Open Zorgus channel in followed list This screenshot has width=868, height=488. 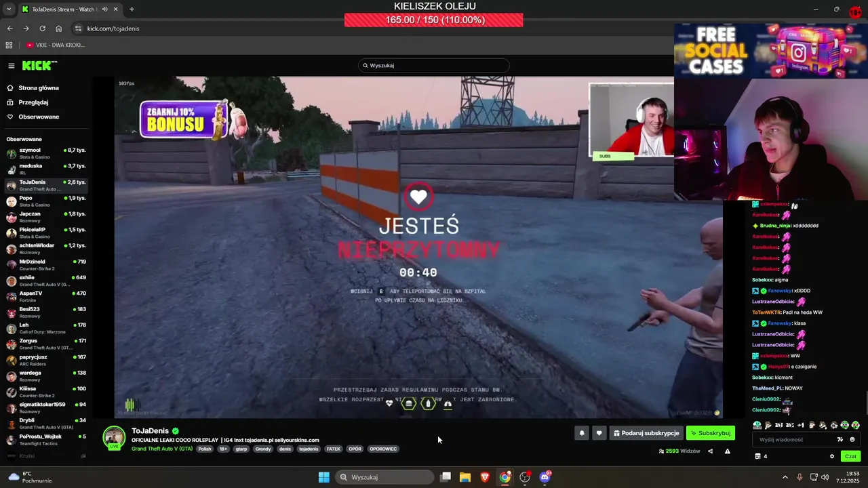[x=46, y=344]
